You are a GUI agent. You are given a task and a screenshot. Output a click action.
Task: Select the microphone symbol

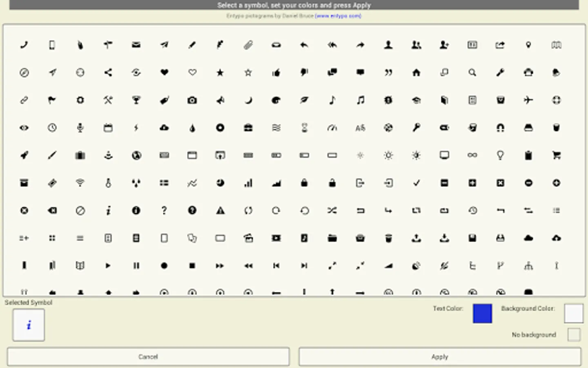click(80, 128)
